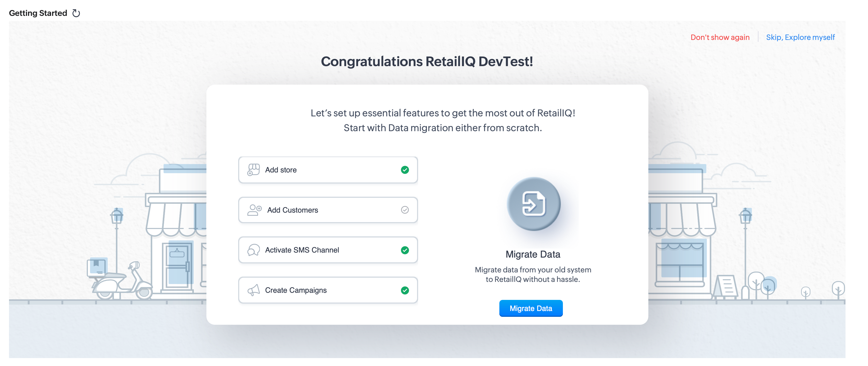Open the Add Customers setup step
Image resolution: width=868 pixels, height=366 pixels.
328,210
